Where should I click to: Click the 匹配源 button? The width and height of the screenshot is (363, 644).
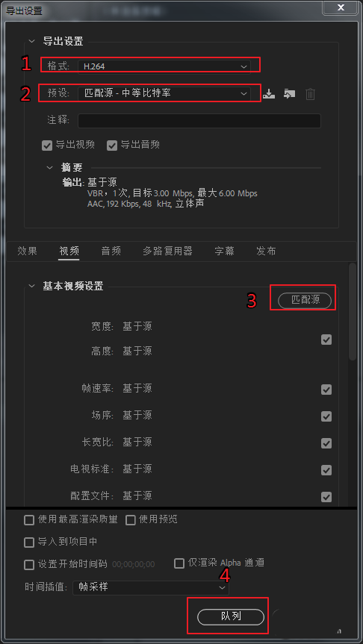click(305, 300)
